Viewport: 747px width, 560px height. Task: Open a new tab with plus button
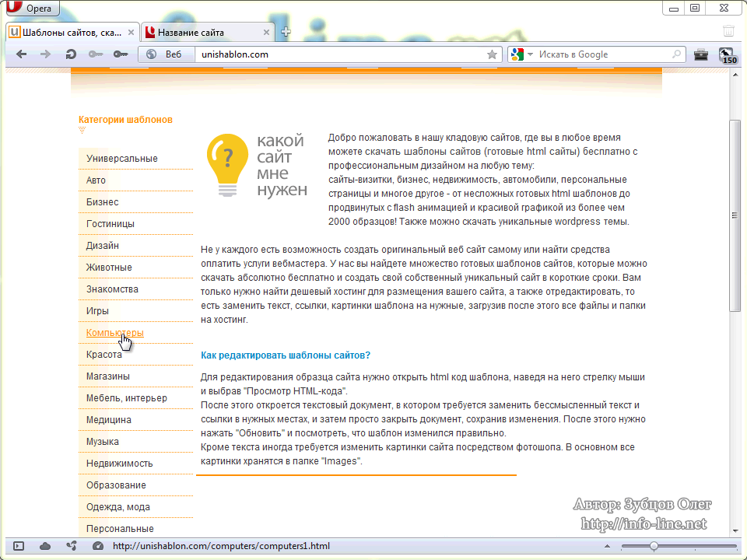[286, 33]
